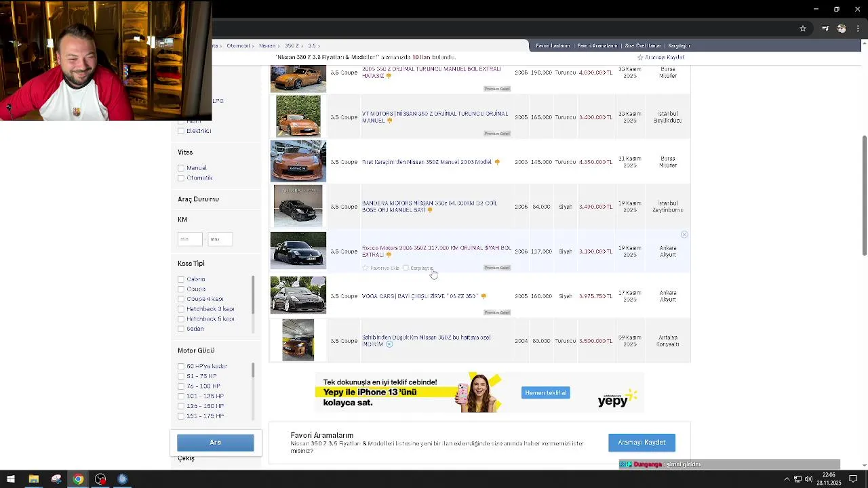This screenshot has width=868, height=488.
Task: Tick the Karşılaştır checkbox in Rocco Motors row
Action: pos(406,268)
